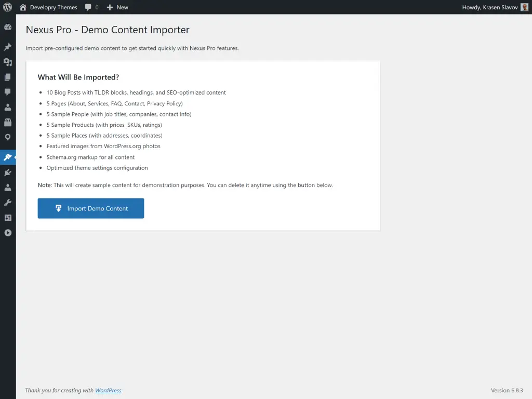Open the Howdy, Krasen Slavov account menu
The width and height of the screenshot is (532, 399).
point(489,7)
